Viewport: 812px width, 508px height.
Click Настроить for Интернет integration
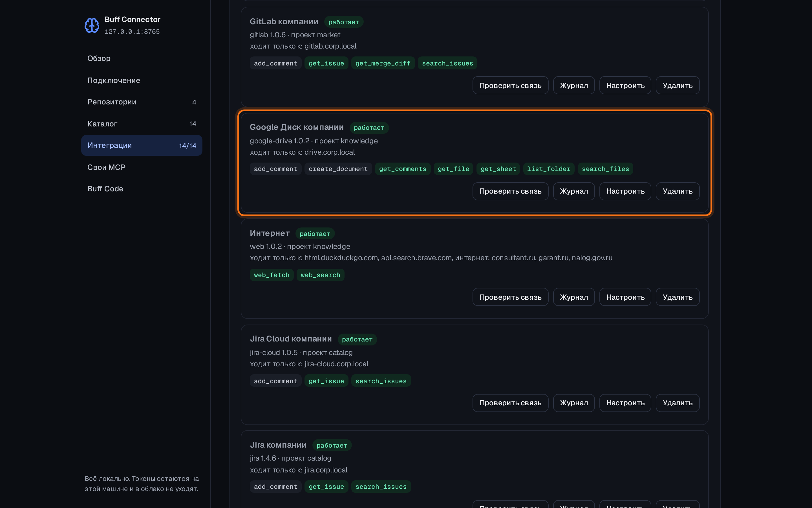pos(625,297)
